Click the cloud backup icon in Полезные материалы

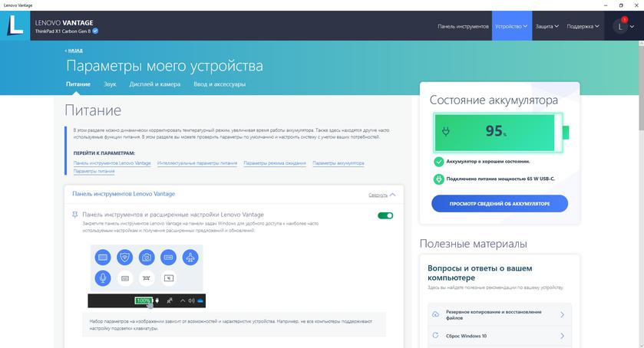(436, 314)
